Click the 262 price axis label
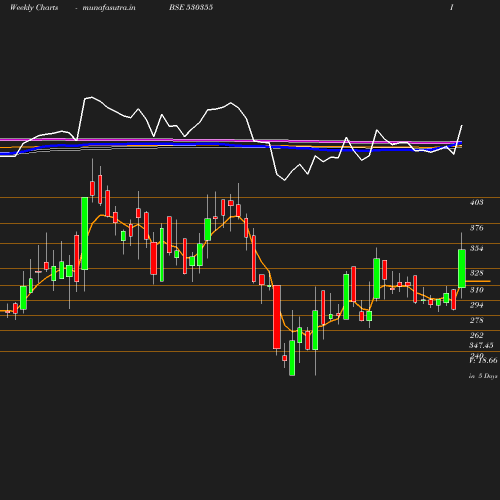The width and height of the screenshot is (500, 500). point(476,335)
